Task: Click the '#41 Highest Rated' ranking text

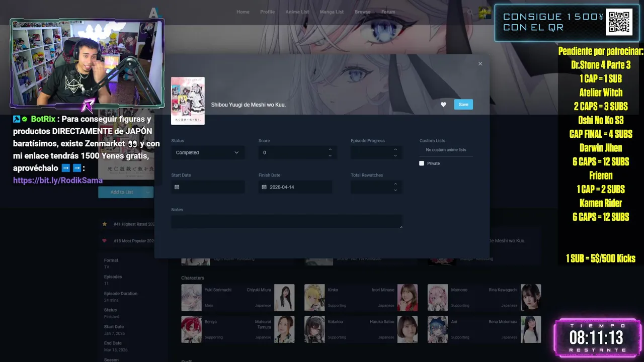Action: tap(134, 224)
